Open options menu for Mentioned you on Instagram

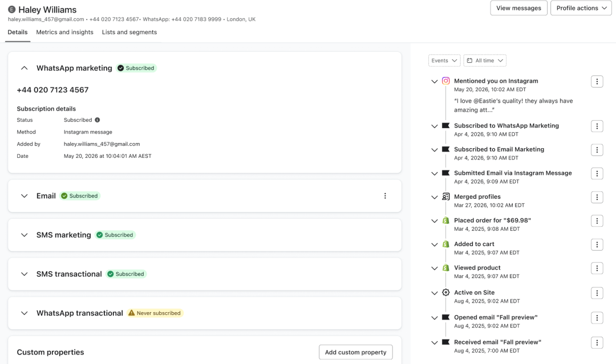[597, 81]
